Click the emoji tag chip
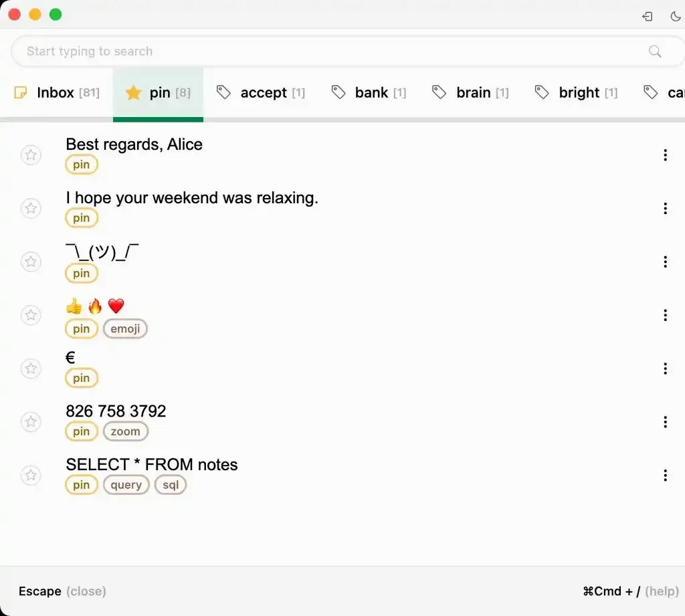 point(125,329)
